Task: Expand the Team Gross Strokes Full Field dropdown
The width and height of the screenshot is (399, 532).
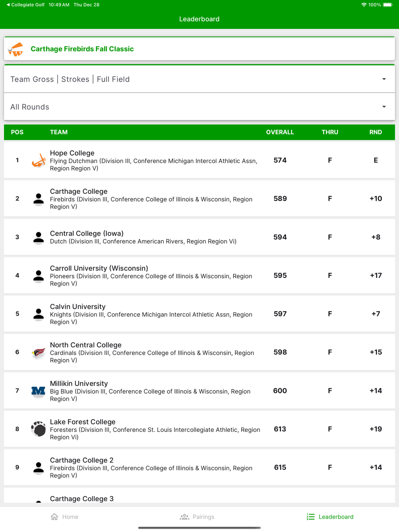Action: 384,79
